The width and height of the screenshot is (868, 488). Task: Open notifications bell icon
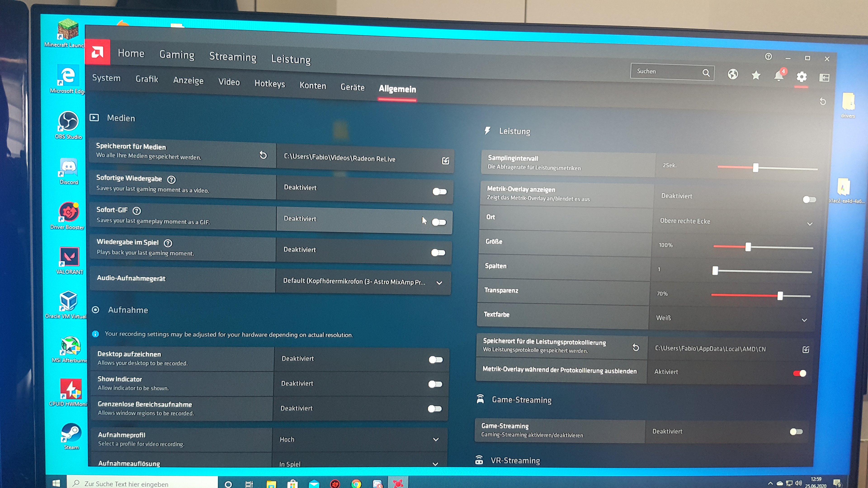[x=779, y=76]
